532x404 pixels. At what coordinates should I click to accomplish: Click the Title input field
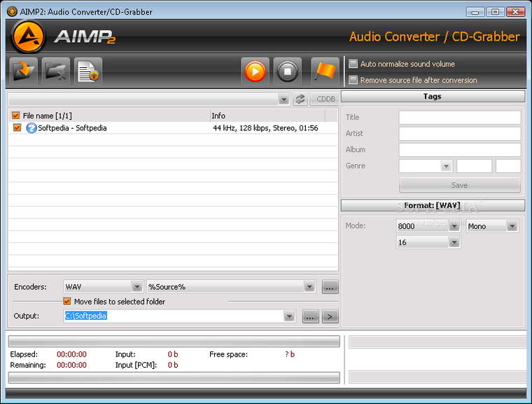460,118
